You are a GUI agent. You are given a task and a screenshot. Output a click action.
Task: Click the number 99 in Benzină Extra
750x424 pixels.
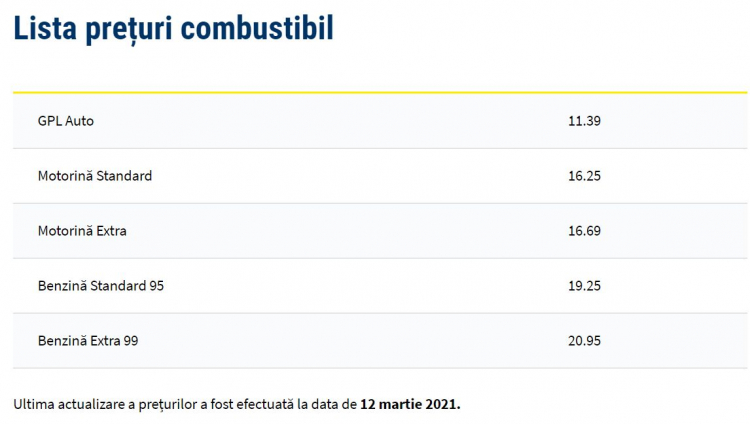click(x=131, y=341)
